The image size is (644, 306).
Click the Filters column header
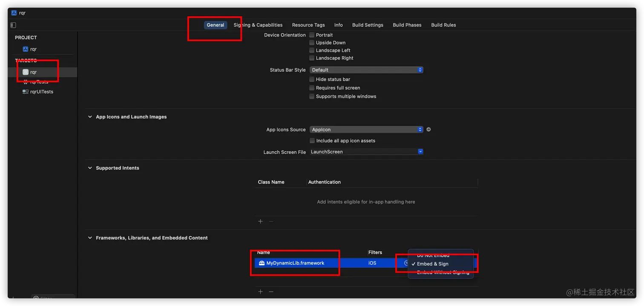(x=375, y=252)
